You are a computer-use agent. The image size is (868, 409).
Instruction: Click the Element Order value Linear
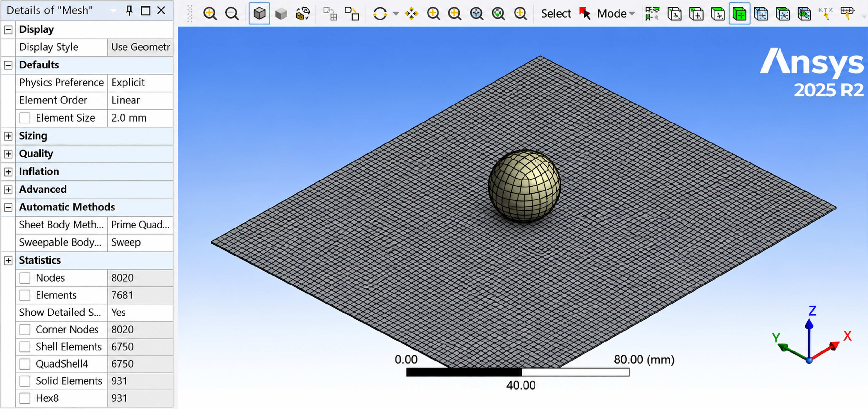pos(140,100)
